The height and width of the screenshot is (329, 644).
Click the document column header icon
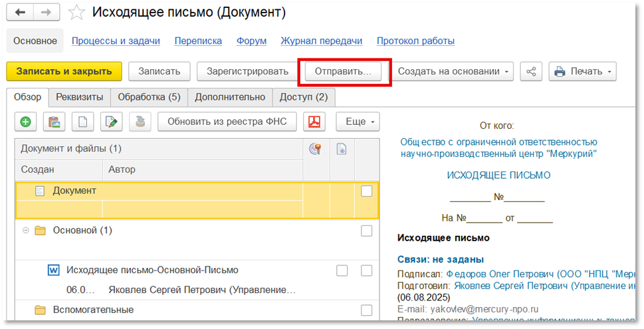(x=342, y=149)
